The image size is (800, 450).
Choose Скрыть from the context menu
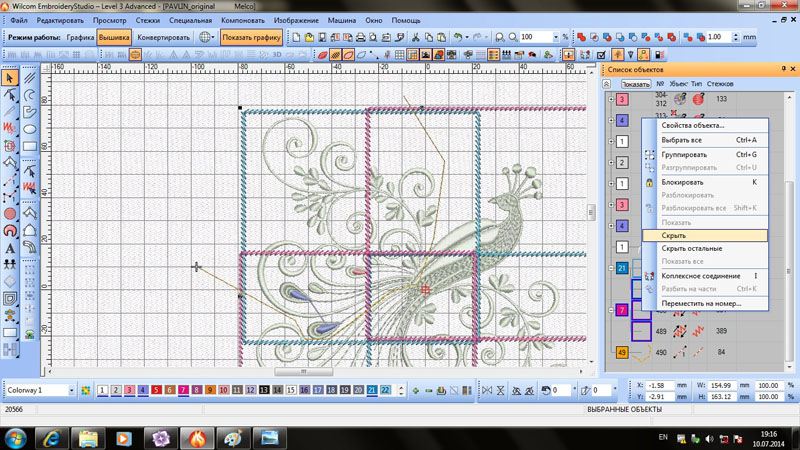(675, 235)
